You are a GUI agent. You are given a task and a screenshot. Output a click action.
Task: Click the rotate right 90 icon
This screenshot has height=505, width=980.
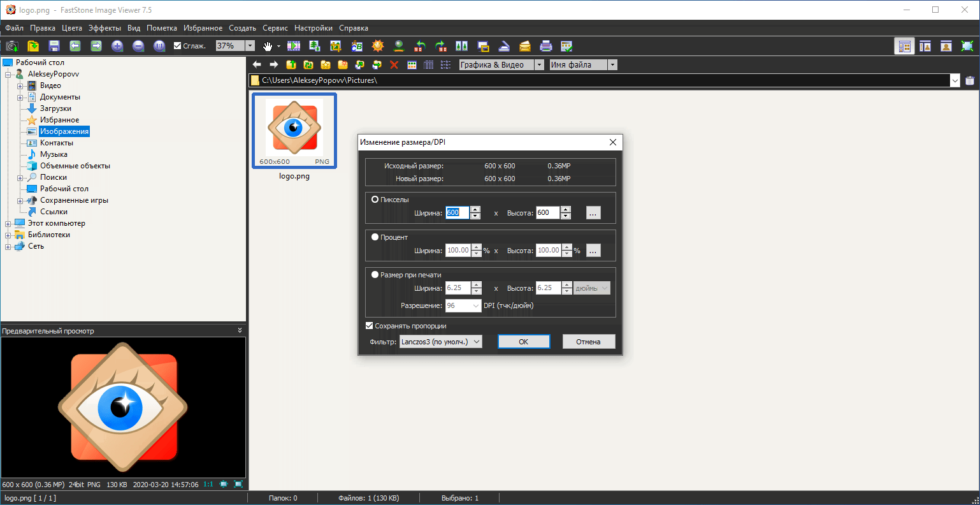tap(441, 46)
